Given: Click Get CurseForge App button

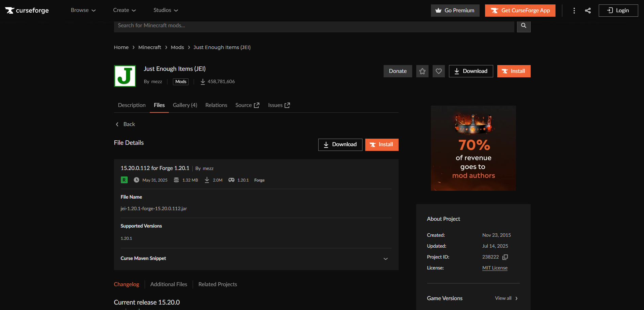Looking at the screenshot, I should (520, 11).
